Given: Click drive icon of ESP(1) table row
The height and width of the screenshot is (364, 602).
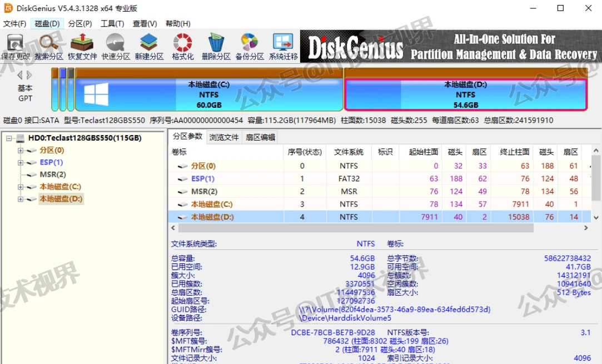Looking at the screenshot, I should [182, 179].
